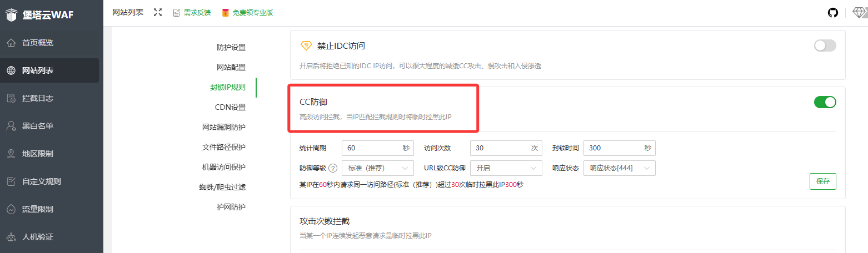Click the 流量限制 chart icon in the sidebar
The height and width of the screenshot is (253, 868).
(x=11, y=209)
